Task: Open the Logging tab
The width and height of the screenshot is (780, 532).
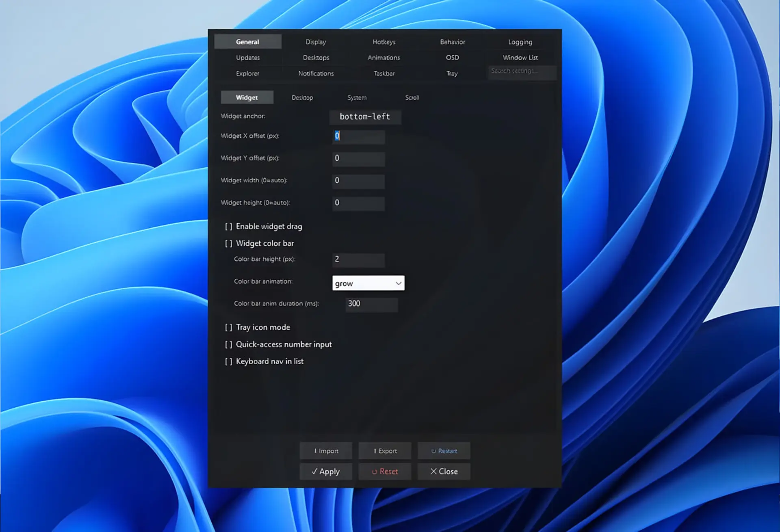Action: coord(520,42)
